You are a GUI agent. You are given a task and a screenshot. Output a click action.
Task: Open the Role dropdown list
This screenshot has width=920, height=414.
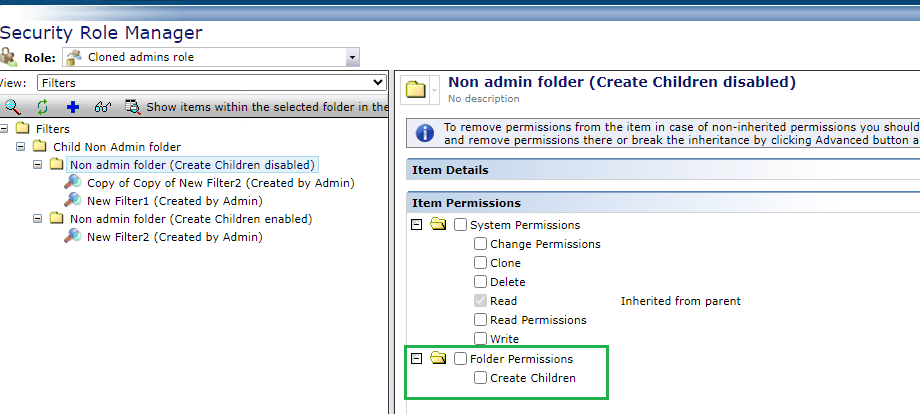coord(351,57)
